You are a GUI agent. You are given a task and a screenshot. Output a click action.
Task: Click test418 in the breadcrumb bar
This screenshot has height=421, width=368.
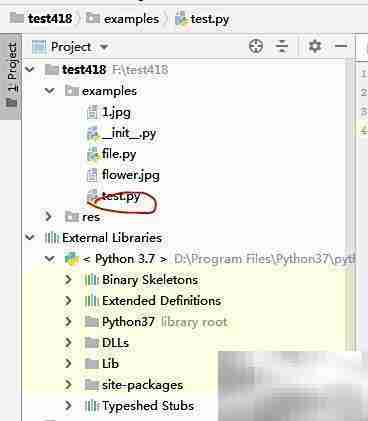[x=50, y=19]
